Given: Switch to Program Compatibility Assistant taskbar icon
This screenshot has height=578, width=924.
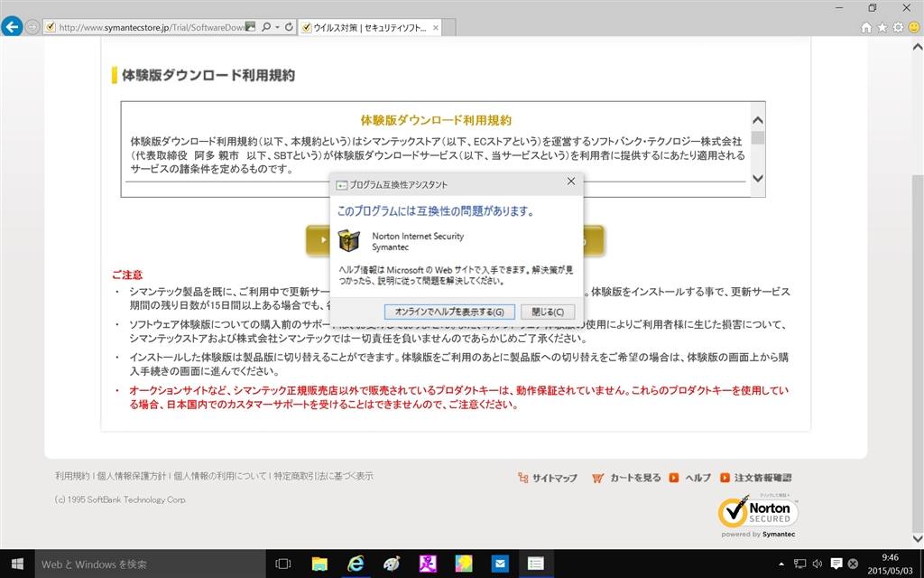Looking at the screenshot, I should coord(536,564).
